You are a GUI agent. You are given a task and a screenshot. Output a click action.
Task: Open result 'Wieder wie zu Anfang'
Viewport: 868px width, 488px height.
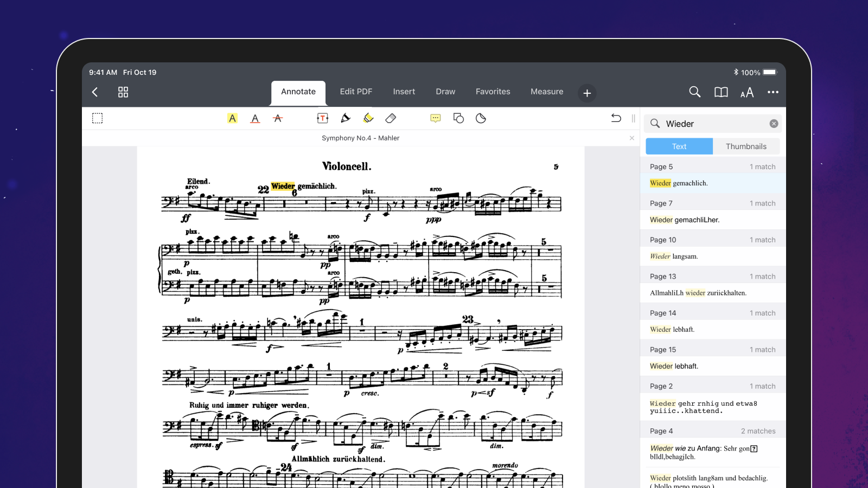point(713,452)
